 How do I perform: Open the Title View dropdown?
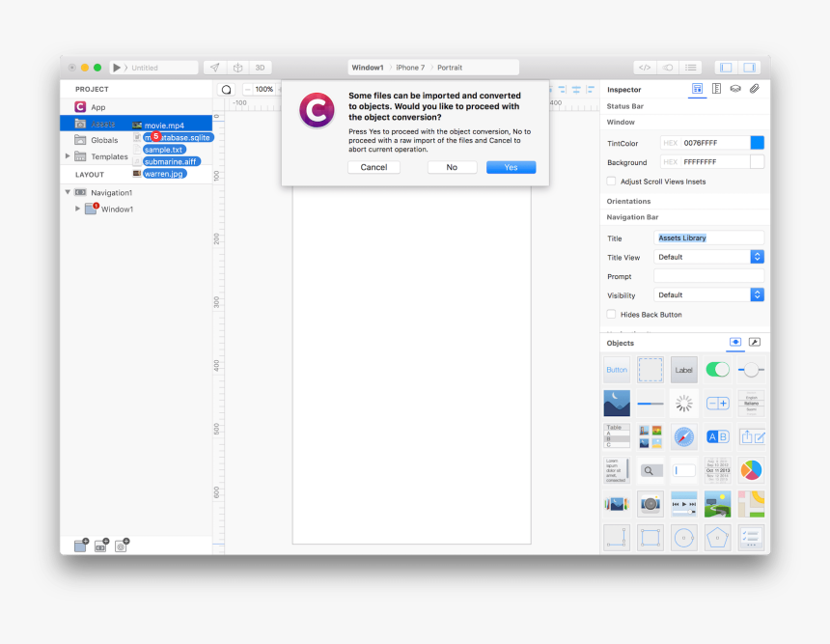point(757,257)
